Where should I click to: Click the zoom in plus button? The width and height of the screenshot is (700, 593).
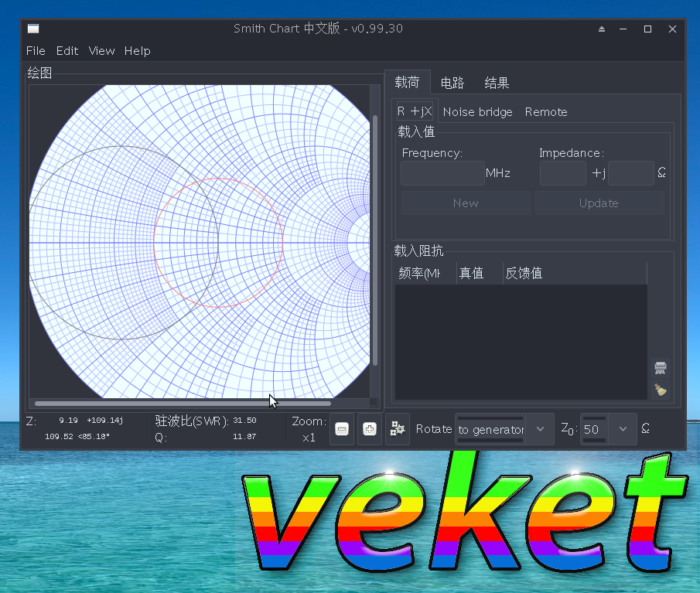click(370, 429)
